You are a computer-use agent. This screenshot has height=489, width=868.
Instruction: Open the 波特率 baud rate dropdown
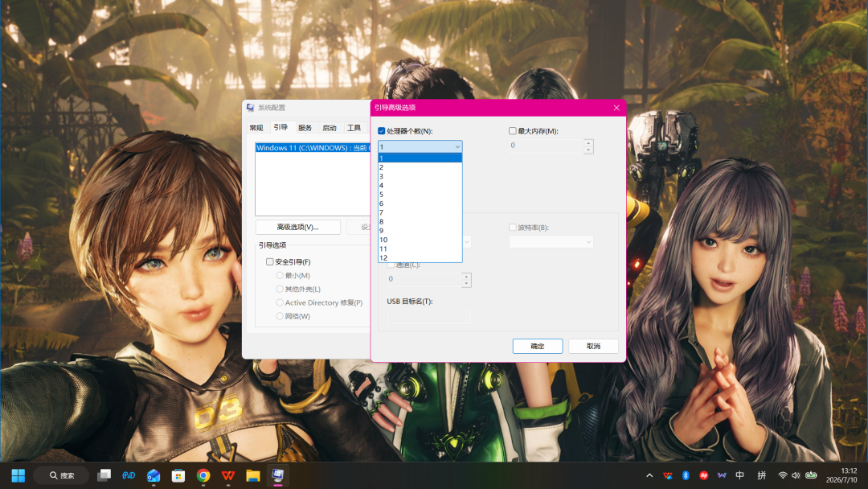pyautogui.click(x=551, y=242)
